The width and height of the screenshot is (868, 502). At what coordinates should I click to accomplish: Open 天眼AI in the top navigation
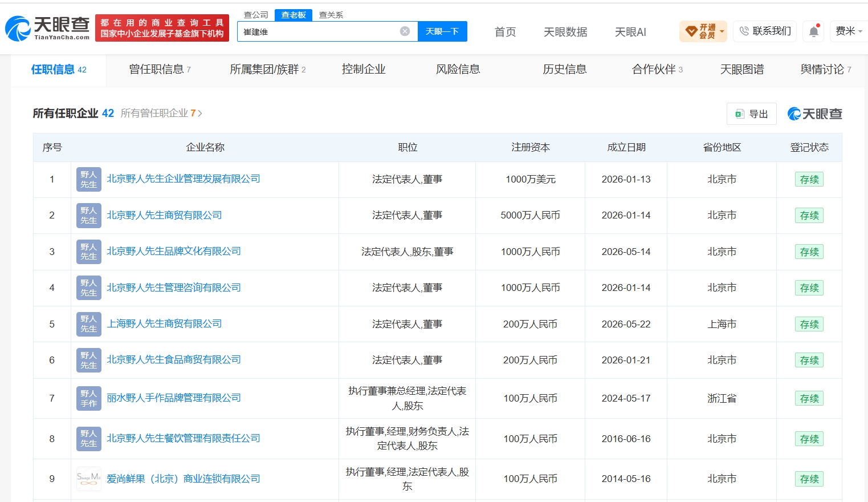pos(630,32)
